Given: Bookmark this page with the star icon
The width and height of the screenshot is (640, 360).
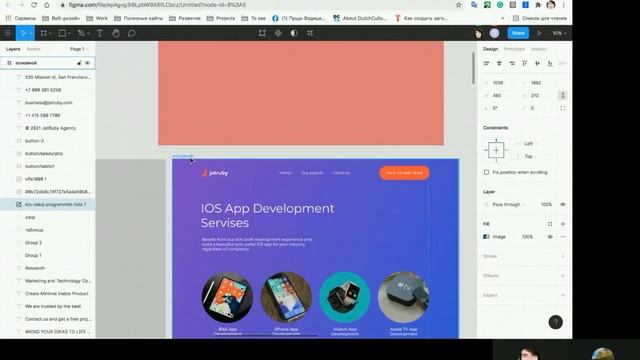Looking at the screenshot, I should [458, 5].
